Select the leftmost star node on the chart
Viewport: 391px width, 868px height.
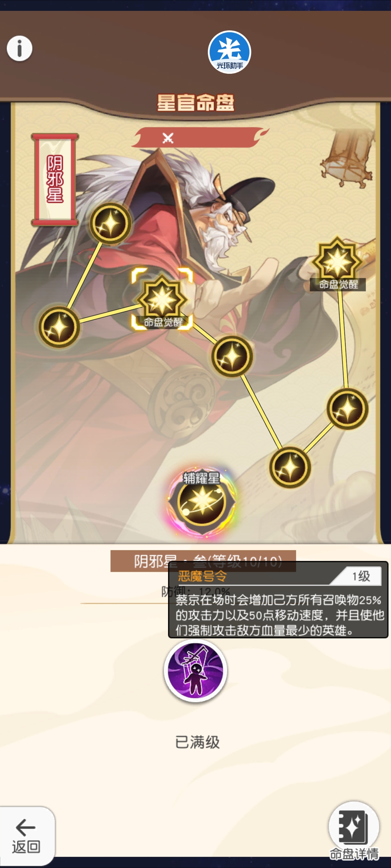click(59, 327)
